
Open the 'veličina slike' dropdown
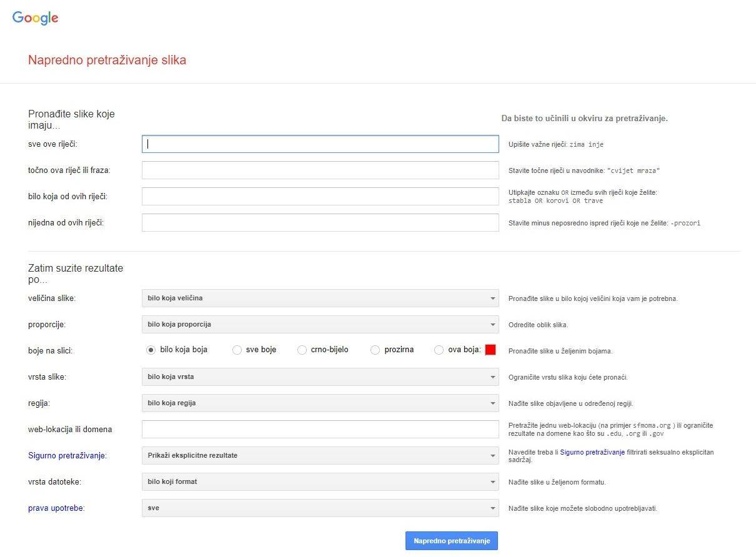(320, 298)
